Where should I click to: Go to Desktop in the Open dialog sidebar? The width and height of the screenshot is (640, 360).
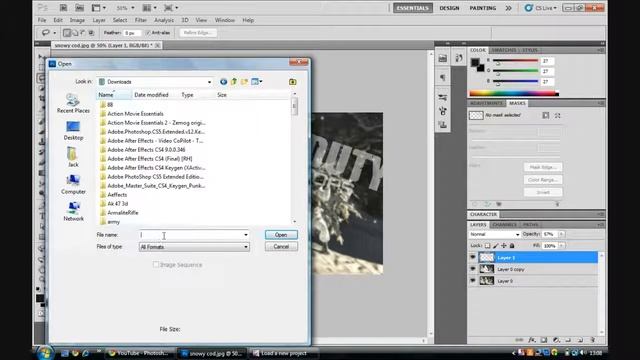tap(73, 131)
